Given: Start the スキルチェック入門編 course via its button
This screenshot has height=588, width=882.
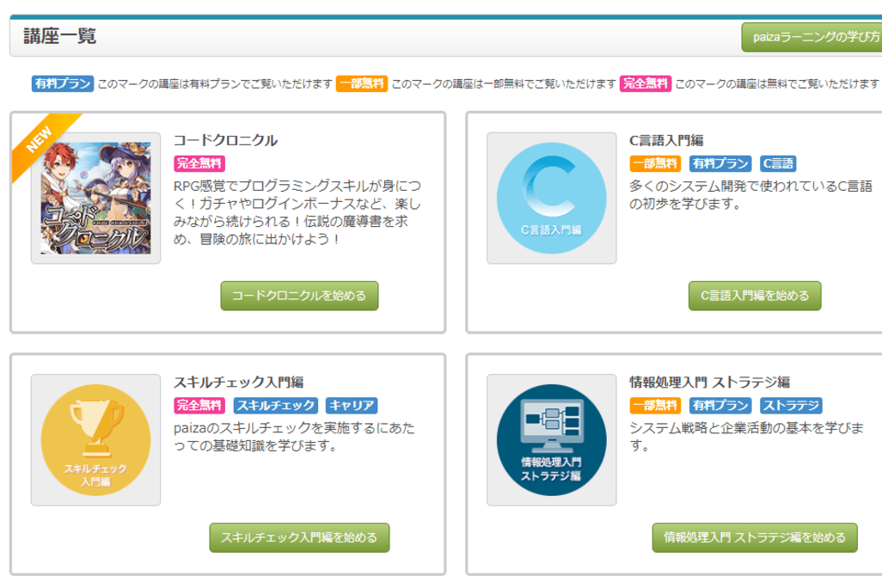Looking at the screenshot, I should 299,537.
